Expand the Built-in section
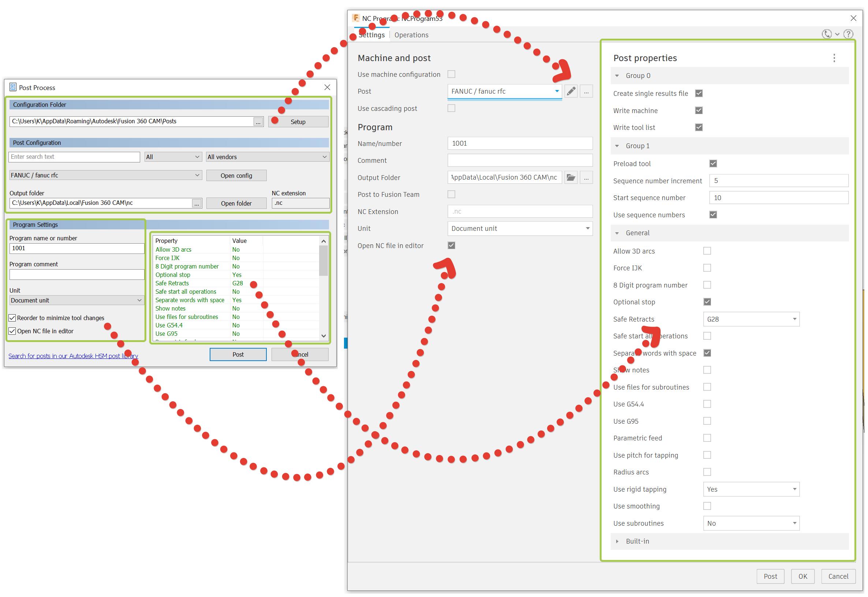Viewport: 868px width, 597px height. tap(617, 542)
